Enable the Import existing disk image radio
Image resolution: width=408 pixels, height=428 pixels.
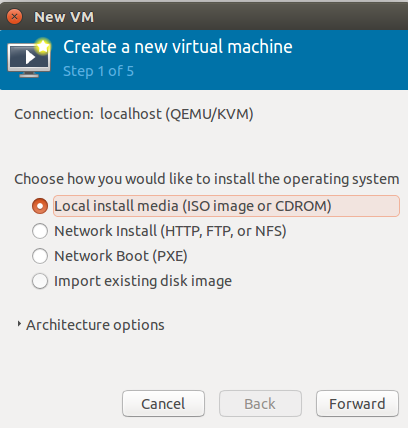pos(40,281)
